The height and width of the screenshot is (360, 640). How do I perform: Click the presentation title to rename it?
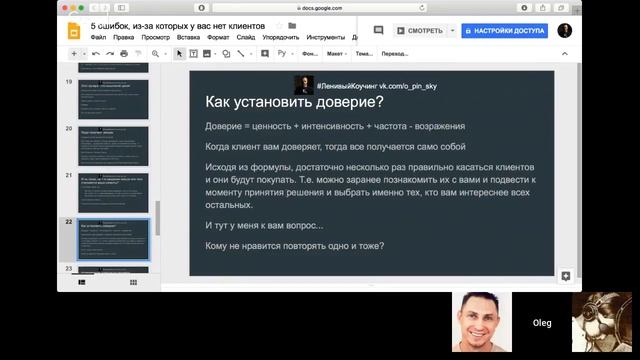tap(178, 26)
